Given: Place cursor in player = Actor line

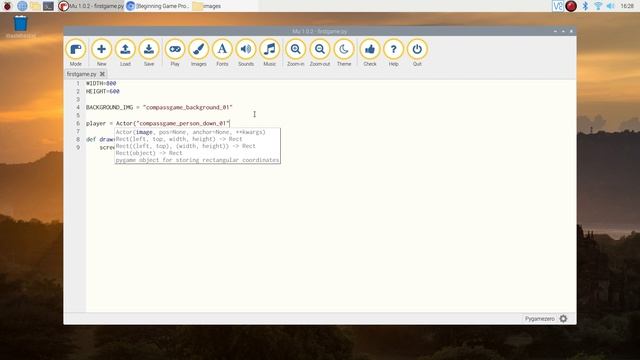Looking at the screenshot, I should coord(158,123).
